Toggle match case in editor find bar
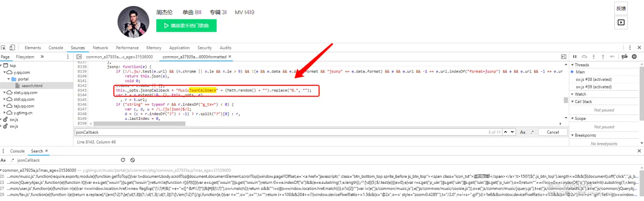 [523, 132]
